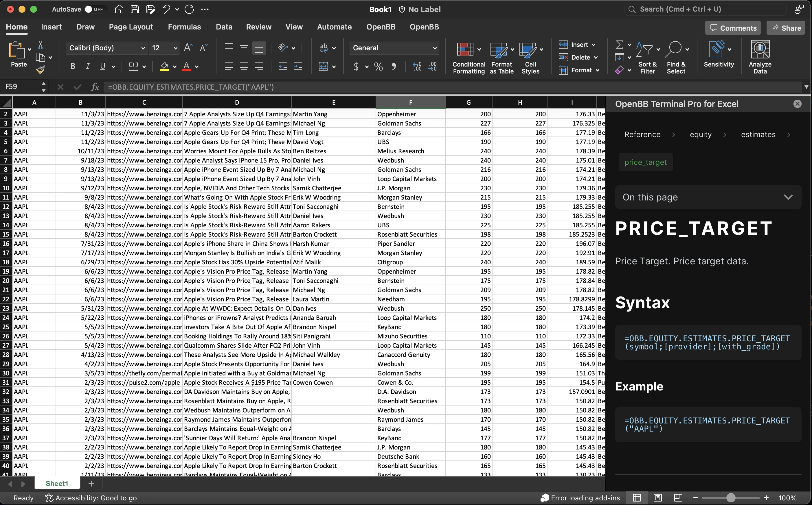Click the estimates breadcrumb link
Screen dimensions: 812x505
758,134
